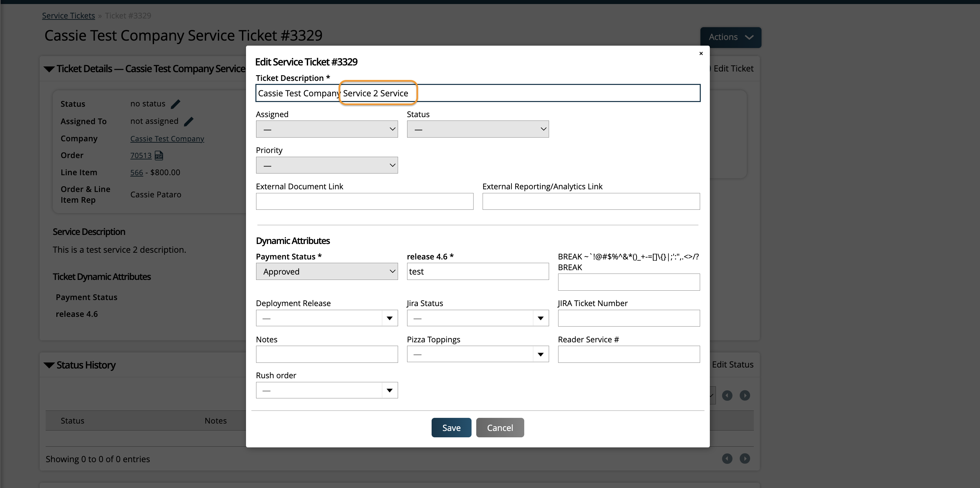
Task: Click the Cancel button
Action: pos(500,428)
